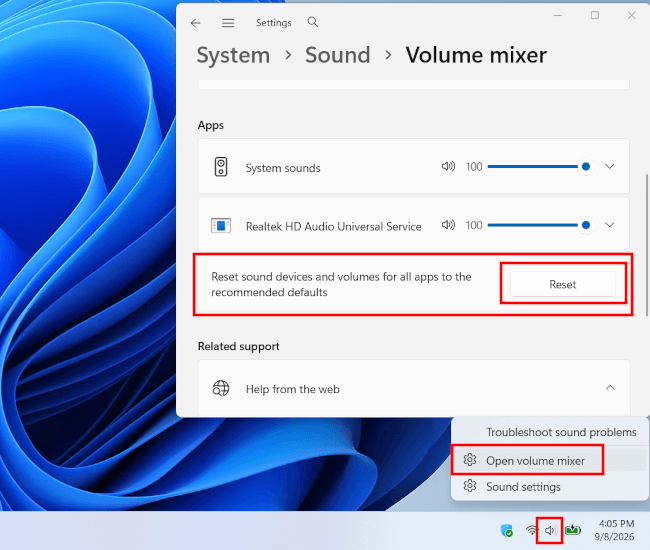
Task: Choose Sound settings from context menu
Action: pyautogui.click(x=550, y=487)
